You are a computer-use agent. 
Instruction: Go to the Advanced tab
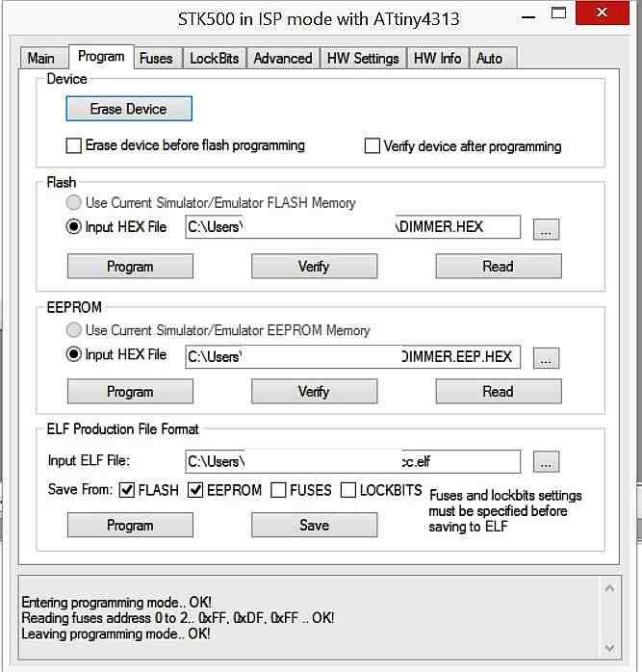pyautogui.click(x=283, y=59)
